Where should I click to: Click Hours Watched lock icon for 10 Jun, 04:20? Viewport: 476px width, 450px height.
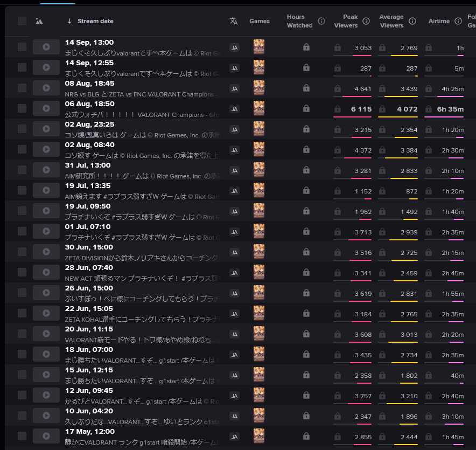(x=306, y=416)
